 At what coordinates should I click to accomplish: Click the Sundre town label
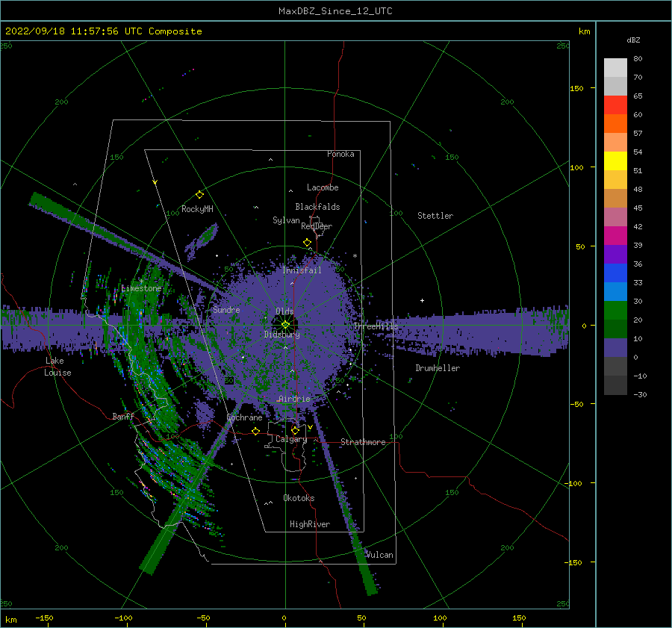click(226, 309)
